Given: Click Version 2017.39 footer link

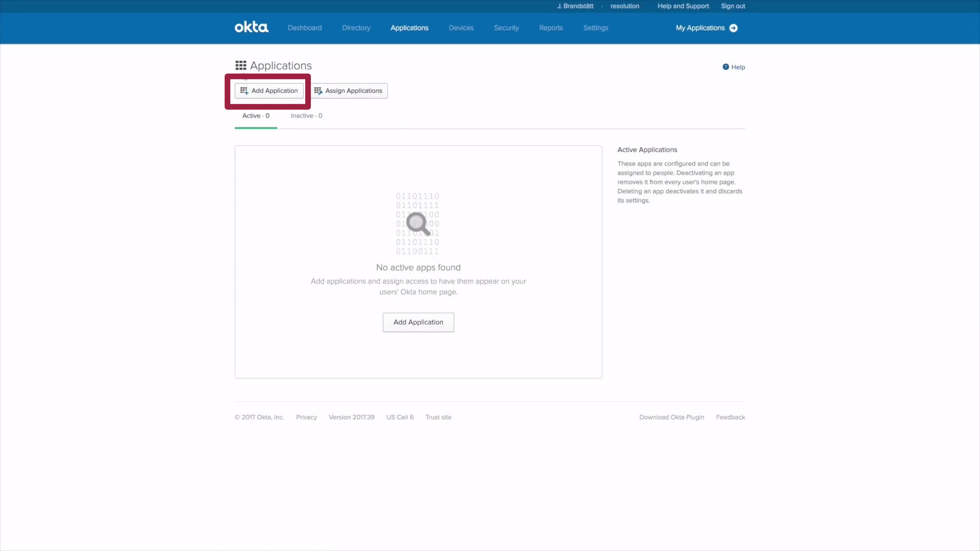Looking at the screenshot, I should (x=352, y=417).
